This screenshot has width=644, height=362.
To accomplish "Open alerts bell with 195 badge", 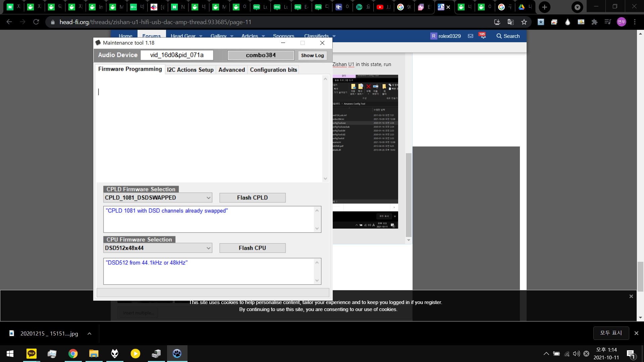I will 483,36.
